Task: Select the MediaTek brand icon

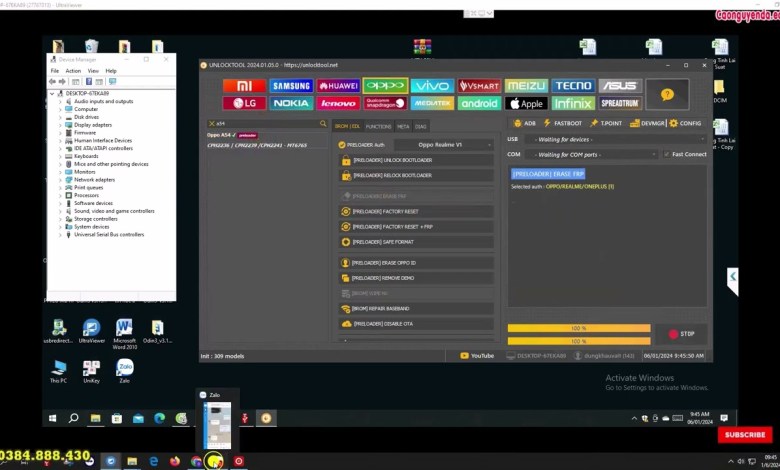Action: coord(432,103)
